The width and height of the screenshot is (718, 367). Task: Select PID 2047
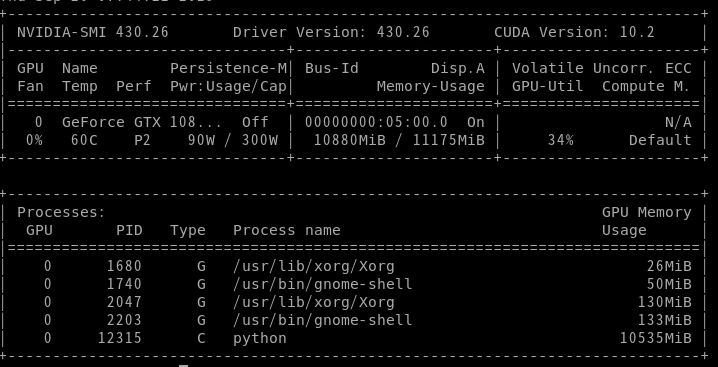[125, 302]
